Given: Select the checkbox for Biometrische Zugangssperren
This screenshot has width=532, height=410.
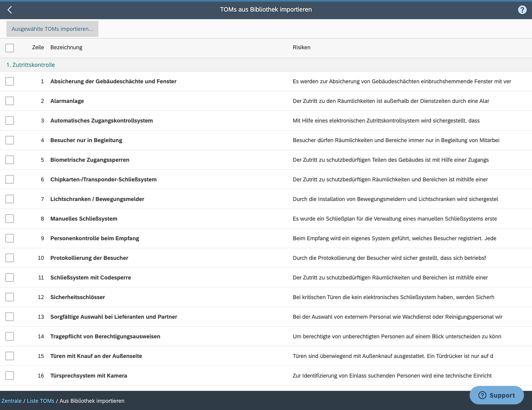Looking at the screenshot, I should [x=9, y=159].
